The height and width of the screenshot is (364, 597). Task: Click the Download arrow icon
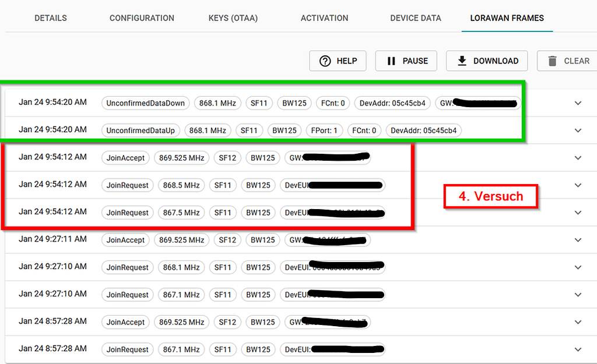[x=462, y=61]
